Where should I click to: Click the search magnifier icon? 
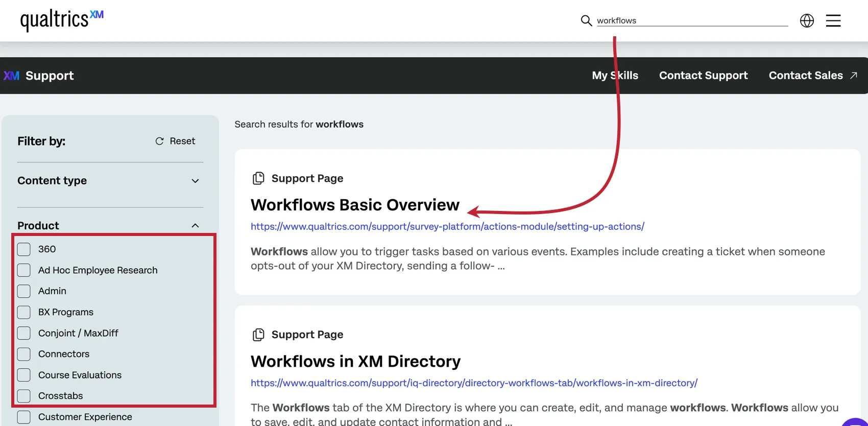tap(586, 20)
